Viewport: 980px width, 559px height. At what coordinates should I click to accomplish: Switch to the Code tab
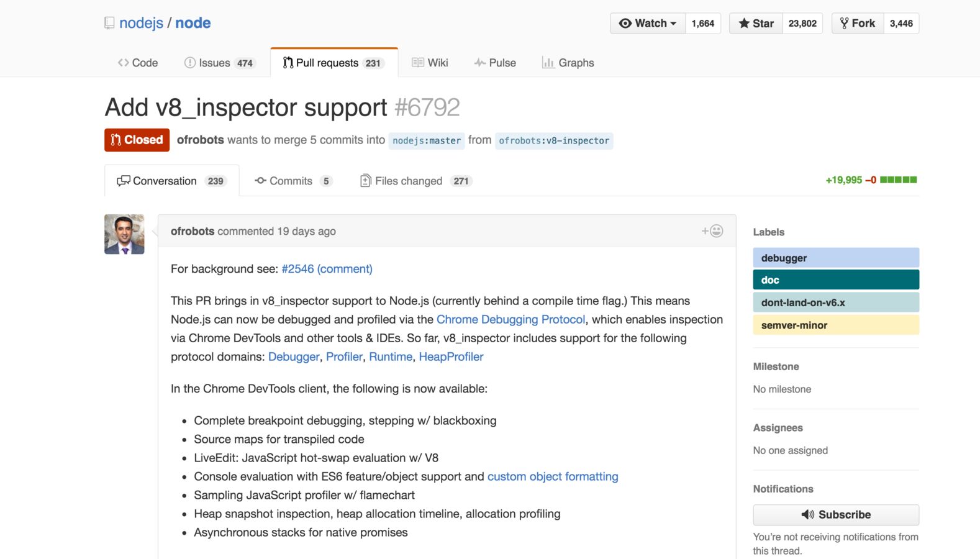click(x=138, y=63)
